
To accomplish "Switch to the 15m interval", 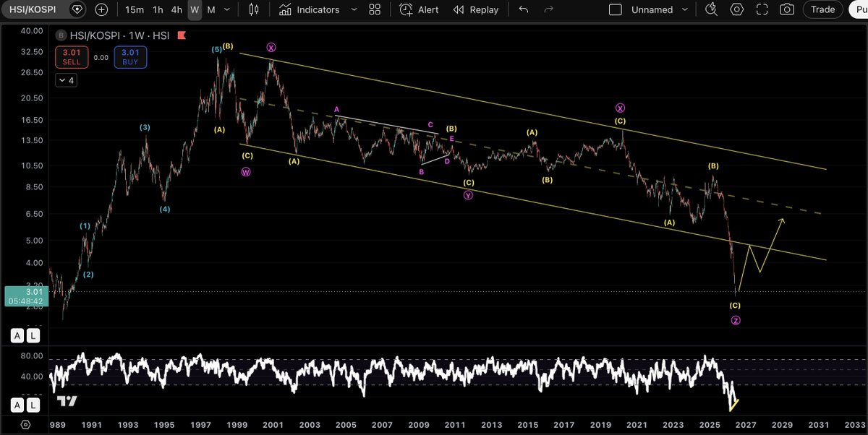I will pyautogui.click(x=134, y=9).
